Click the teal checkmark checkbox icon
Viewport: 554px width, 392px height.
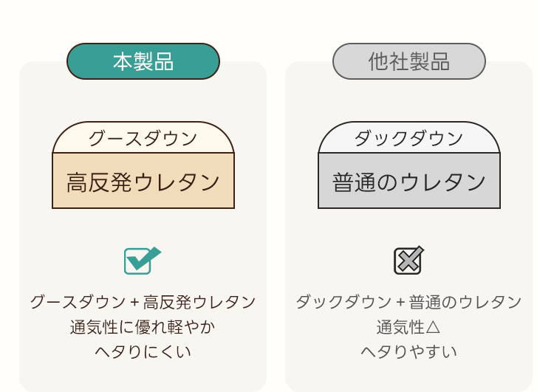pyautogui.click(x=141, y=260)
